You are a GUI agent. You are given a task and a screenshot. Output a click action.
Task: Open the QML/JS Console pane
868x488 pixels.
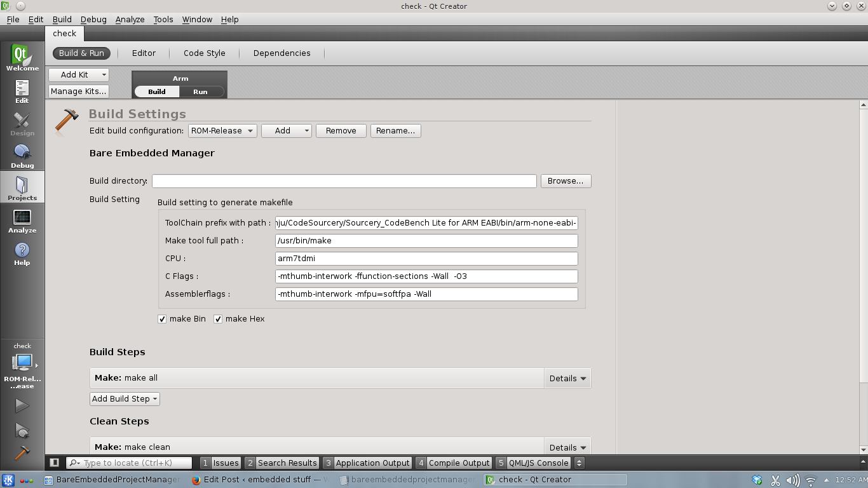pos(532,463)
